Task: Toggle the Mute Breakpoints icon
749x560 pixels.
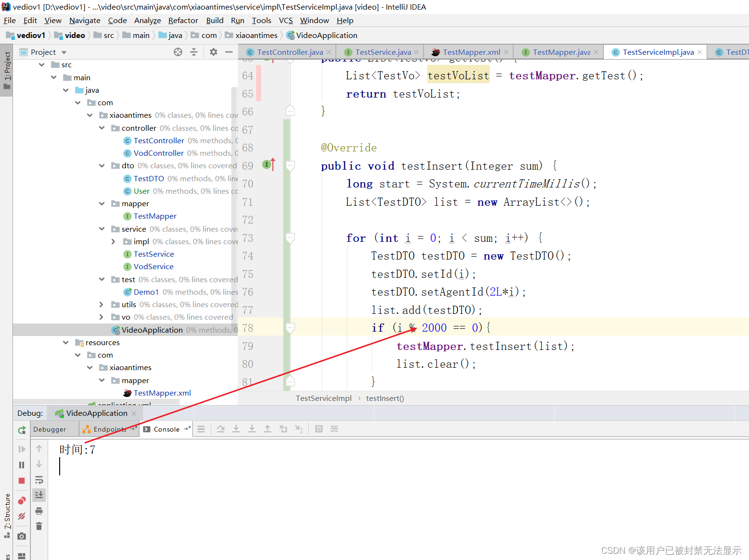Action: click(22, 516)
